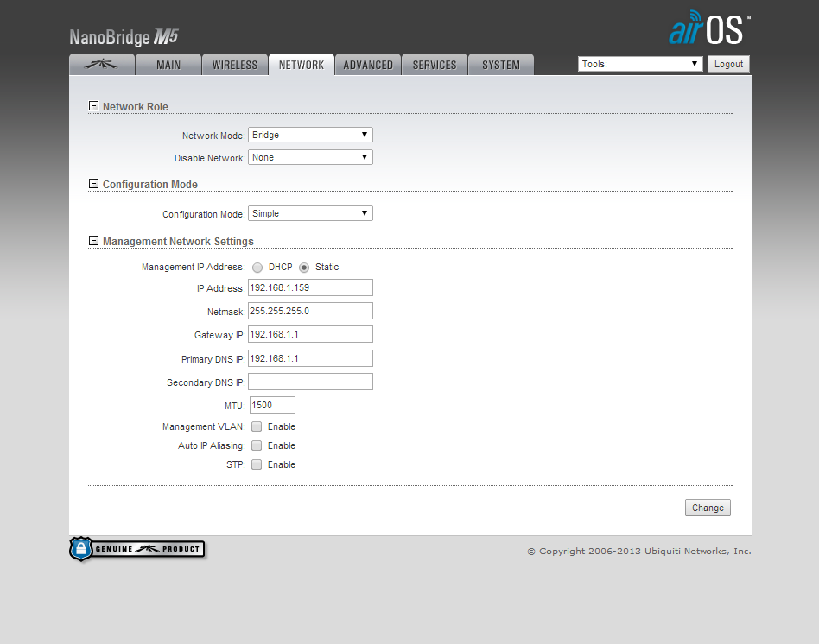The image size is (819, 644).
Task: Click the Genuine Product badge
Action: coord(136,549)
